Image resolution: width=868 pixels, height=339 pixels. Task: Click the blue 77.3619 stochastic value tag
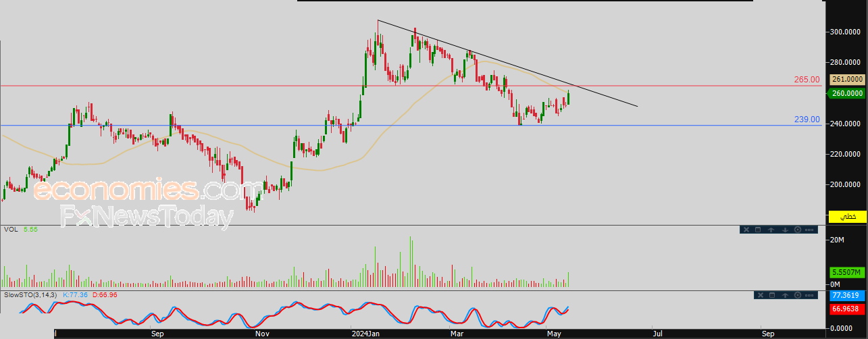(847, 296)
